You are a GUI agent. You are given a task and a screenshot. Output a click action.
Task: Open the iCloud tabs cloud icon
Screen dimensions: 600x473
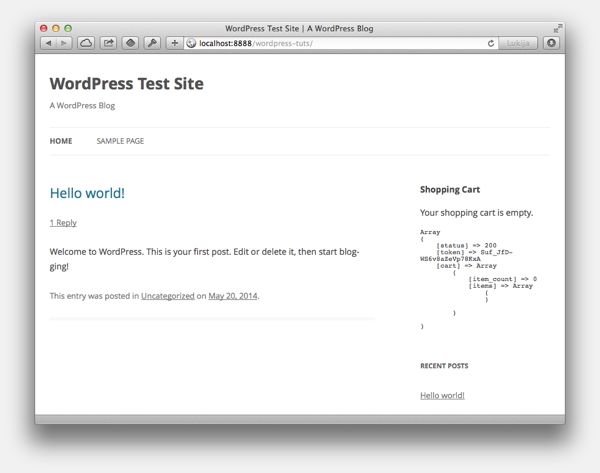point(86,43)
